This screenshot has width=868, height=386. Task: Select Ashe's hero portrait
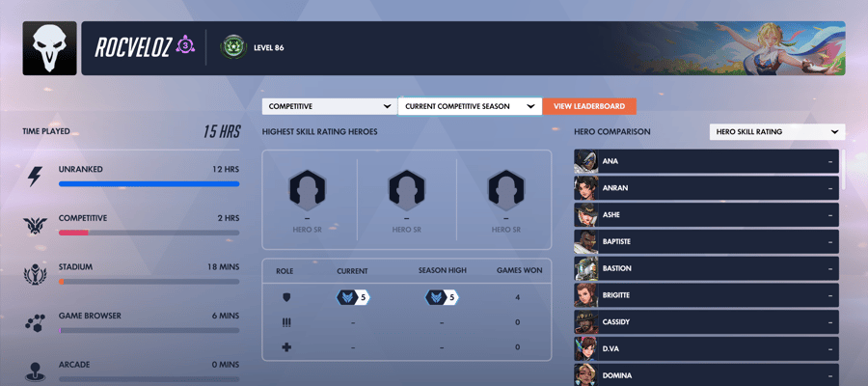(x=586, y=215)
